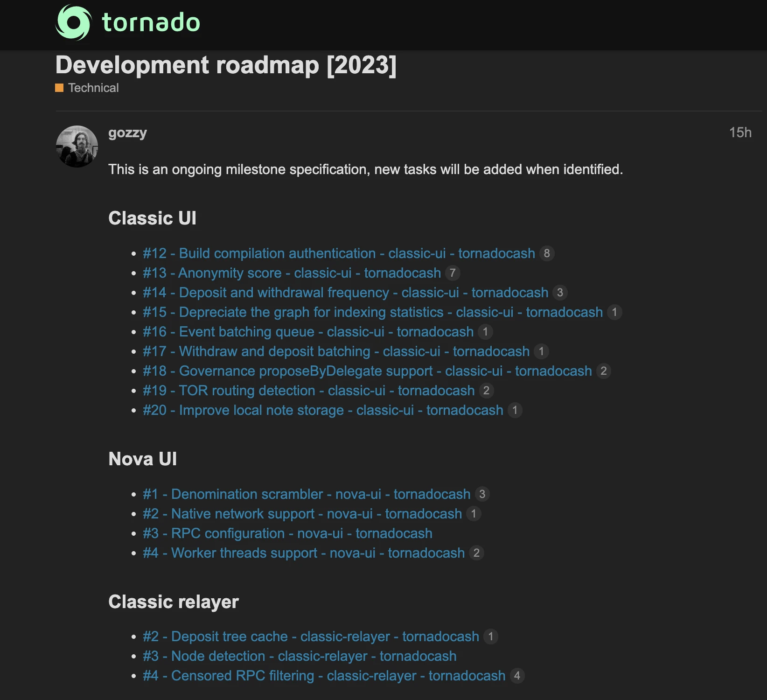Open #13 Anonymity score issue link
Image resolution: width=767 pixels, height=700 pixels.
click(x=292, y=273)
